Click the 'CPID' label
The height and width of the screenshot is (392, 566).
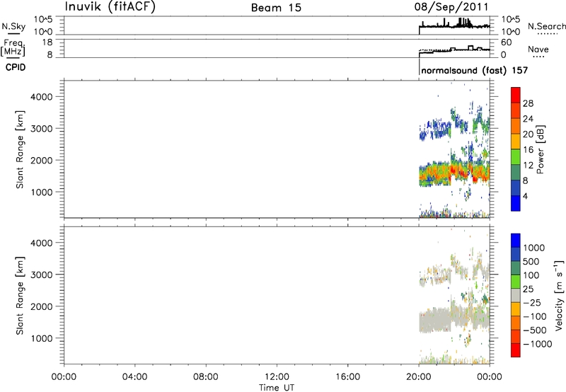tap(16, 67)
